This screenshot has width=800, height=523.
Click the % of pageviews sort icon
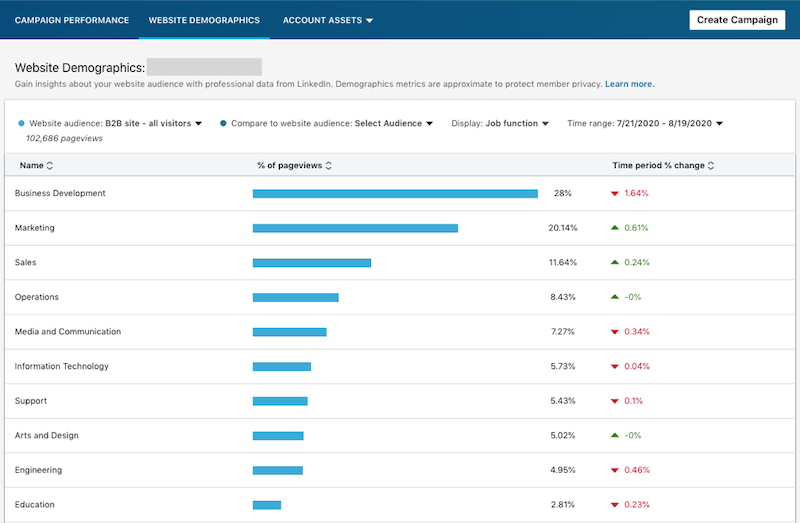tap(329, 166)
